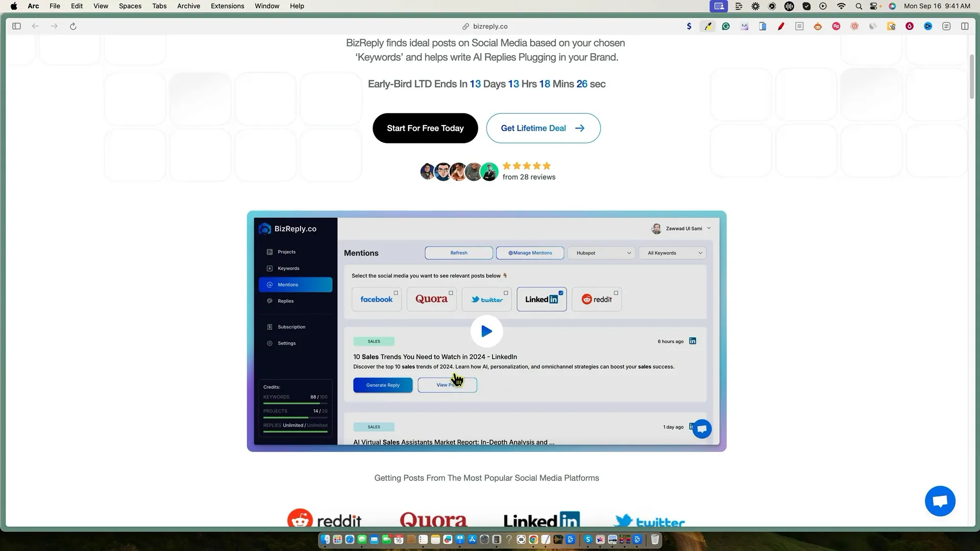980x551 pixels.
Task: Click Start For Free Today button
Action: coord(425,128)
